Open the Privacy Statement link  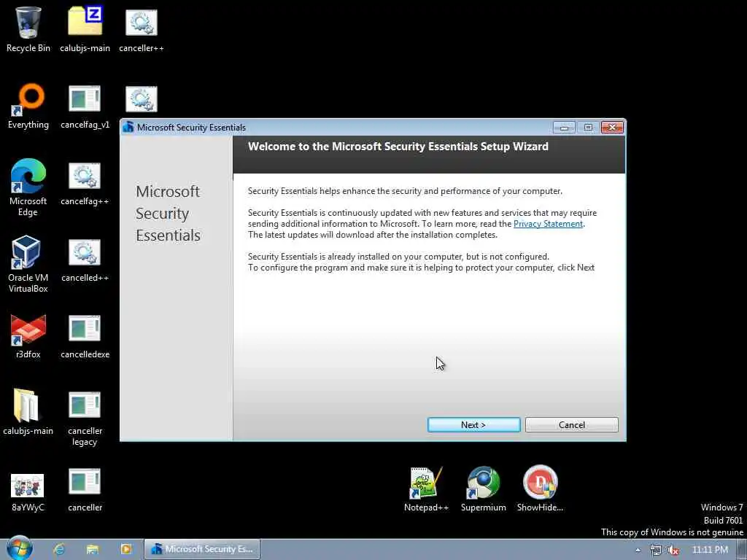[548, 224]
